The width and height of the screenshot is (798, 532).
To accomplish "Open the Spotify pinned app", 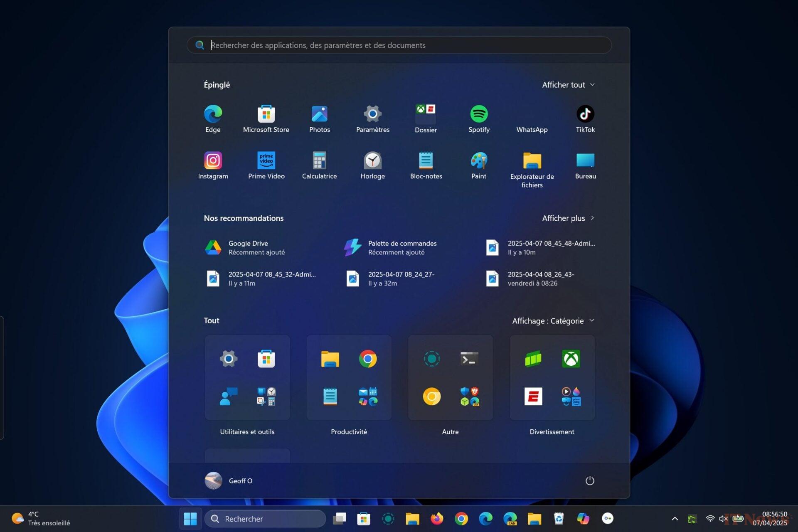I will [479, 114].
